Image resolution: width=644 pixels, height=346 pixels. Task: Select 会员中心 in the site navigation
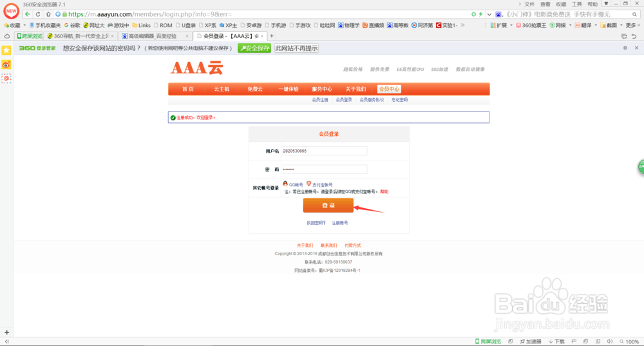coord(389,89)
